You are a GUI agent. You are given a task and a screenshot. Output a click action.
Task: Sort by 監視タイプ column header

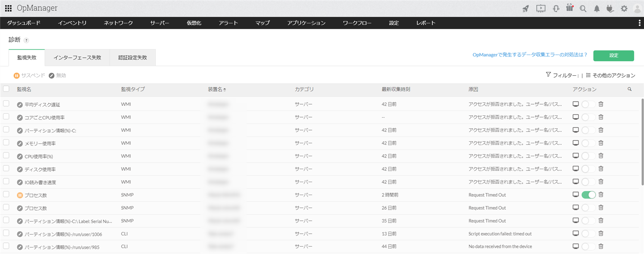133,89
